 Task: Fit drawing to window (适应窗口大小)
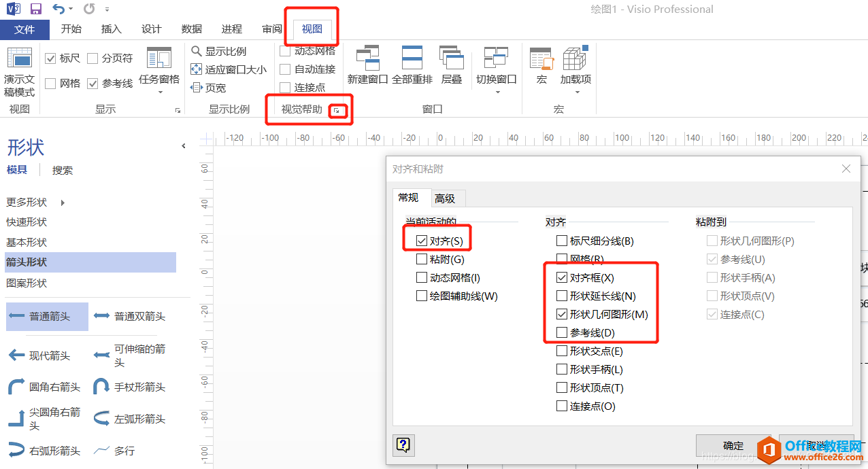point(228,69)
